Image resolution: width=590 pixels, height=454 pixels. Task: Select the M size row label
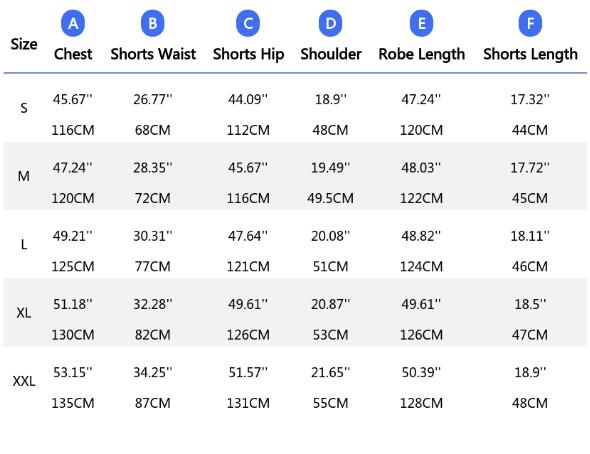24,176
